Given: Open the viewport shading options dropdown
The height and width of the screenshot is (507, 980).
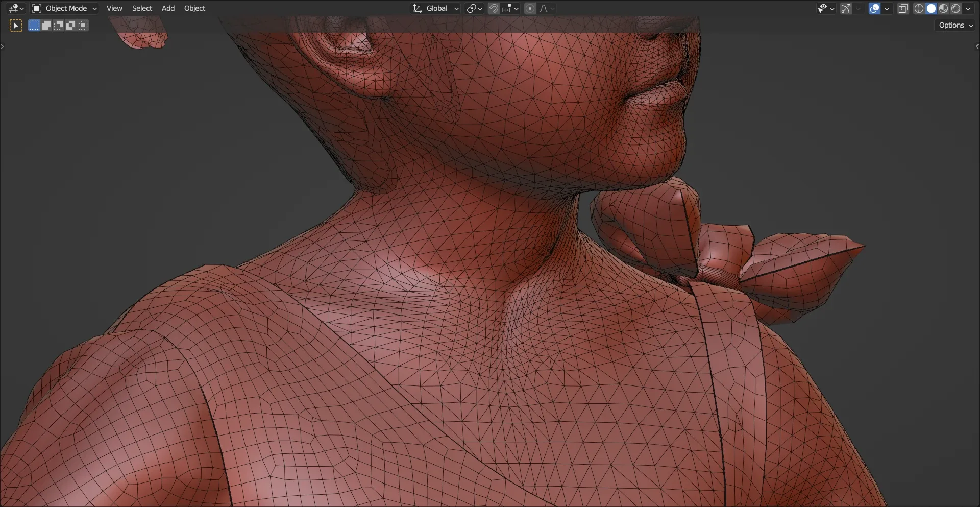Looking at the screenshot, I should click(x=968, y=8).
